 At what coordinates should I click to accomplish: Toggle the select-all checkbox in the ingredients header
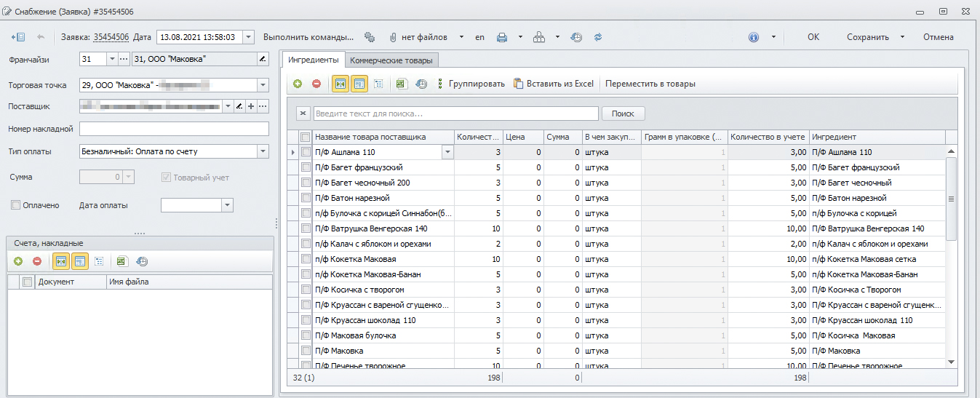click(x=306, y=137)
